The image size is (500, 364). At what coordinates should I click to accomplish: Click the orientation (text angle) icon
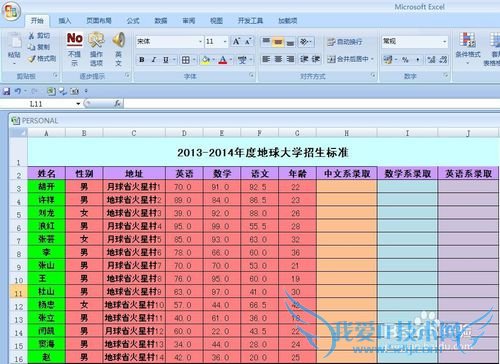305,41
